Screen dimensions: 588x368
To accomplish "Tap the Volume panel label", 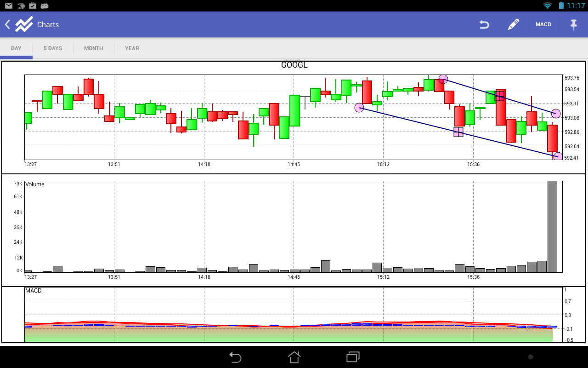I will 35,184.
